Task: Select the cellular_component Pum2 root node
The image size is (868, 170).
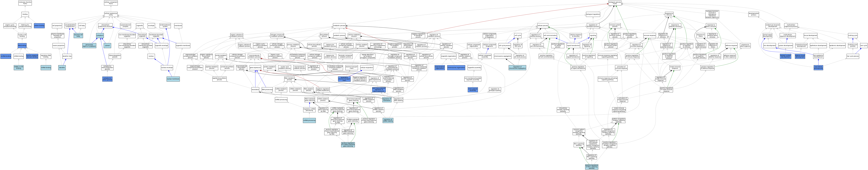Action: [x=111, y=3]
